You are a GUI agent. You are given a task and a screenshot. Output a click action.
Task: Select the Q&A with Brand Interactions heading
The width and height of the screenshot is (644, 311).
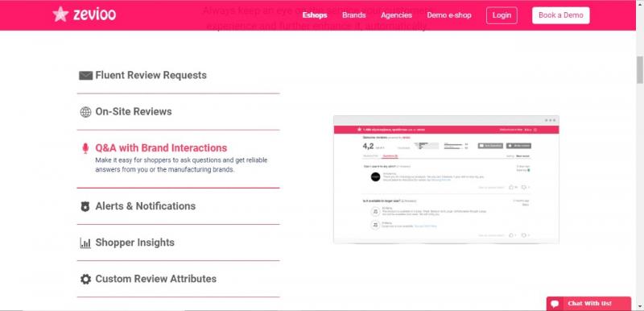[x=161, y=148]
